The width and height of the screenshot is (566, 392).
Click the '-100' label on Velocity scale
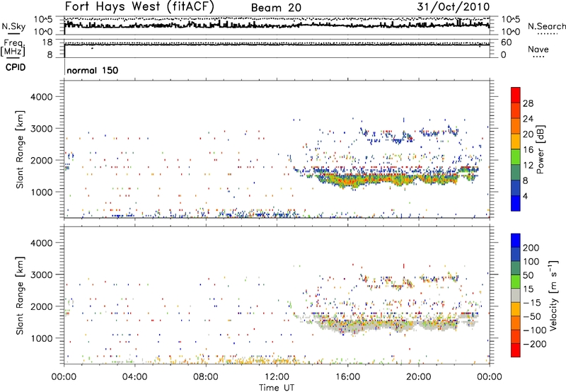[x=535, y=330]
